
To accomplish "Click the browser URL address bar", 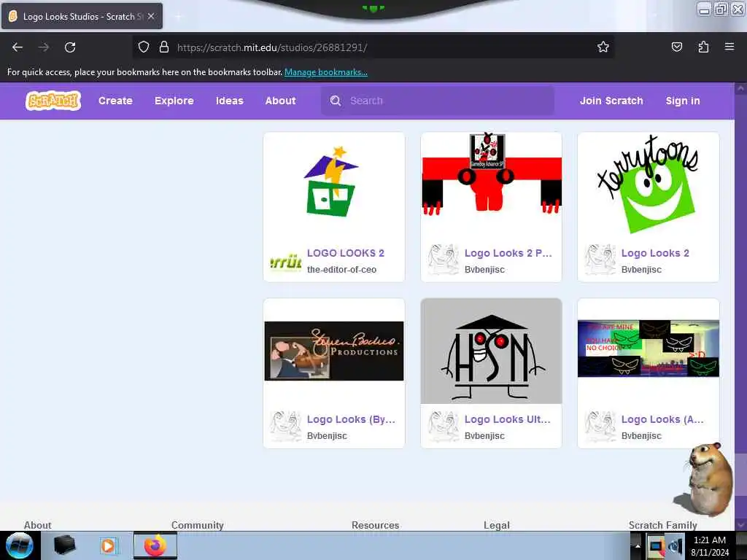I will click(x=373, y=47).
